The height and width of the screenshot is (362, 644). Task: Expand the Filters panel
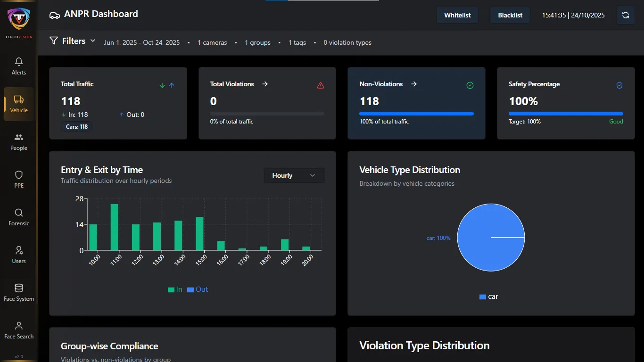click(x=73, y=41)
